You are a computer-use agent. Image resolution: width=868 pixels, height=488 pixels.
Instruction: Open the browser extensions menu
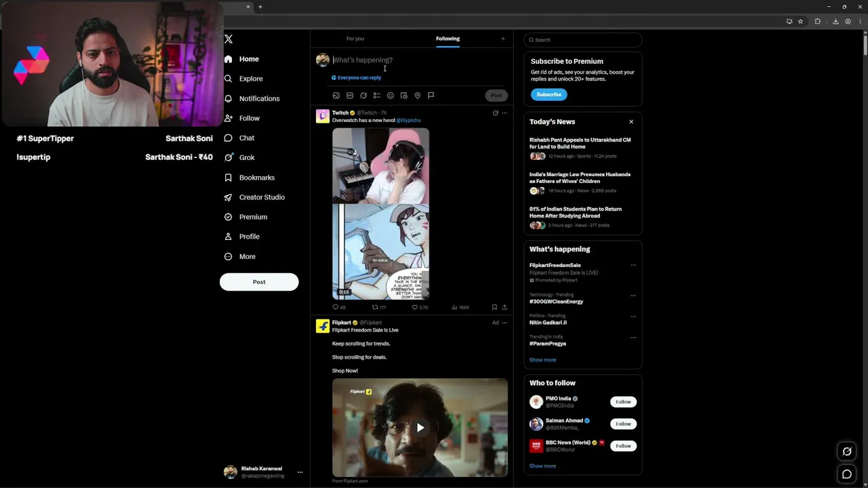click(x=818, y=22)
